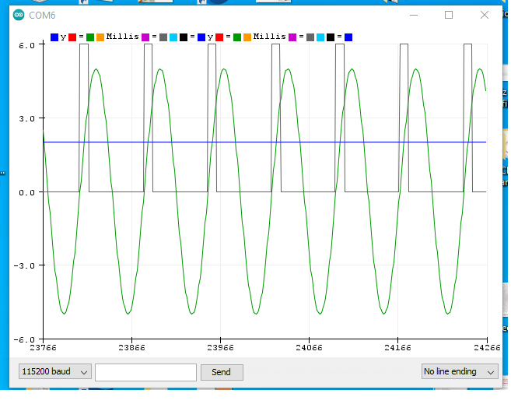532x411 pixels.
Task: Expand the No line ending dropdown
Action: [460, 372]
